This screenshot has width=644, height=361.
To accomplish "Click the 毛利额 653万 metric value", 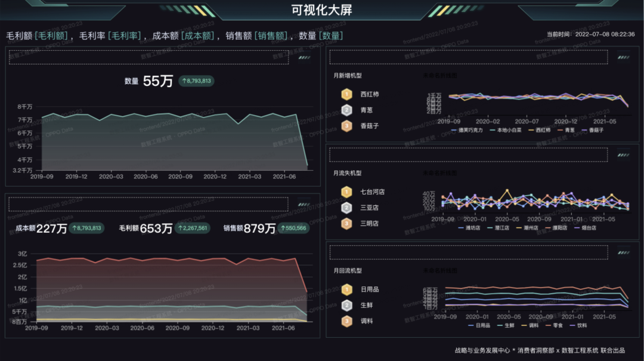I will click(x=156, y=228).
